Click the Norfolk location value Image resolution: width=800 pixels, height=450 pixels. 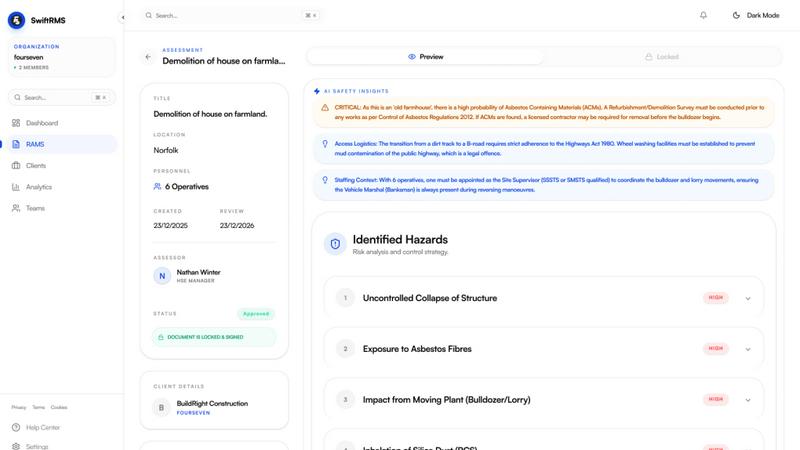point(166,150)
